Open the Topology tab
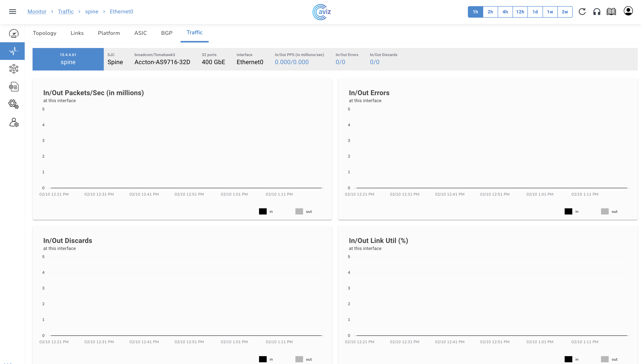The image size is (641, 364). coord(44,33)
